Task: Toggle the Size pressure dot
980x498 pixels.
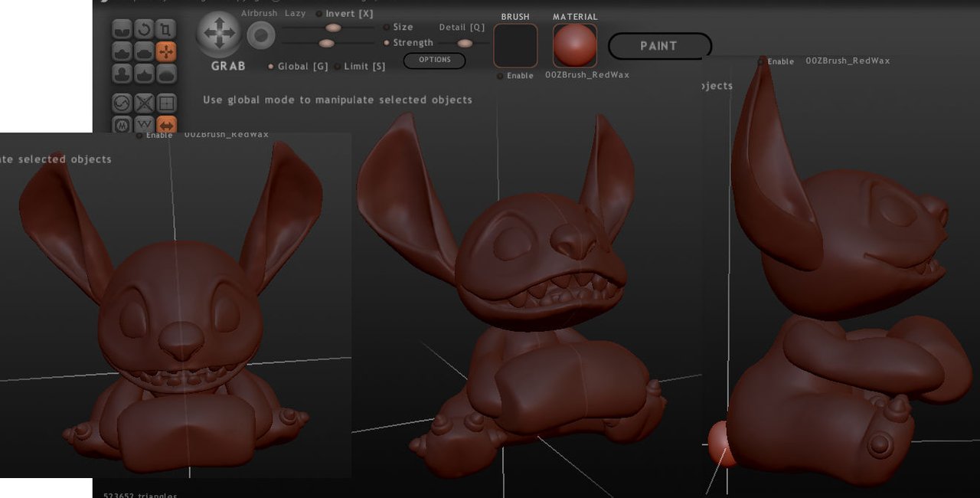Action: [x=387, y=27]
